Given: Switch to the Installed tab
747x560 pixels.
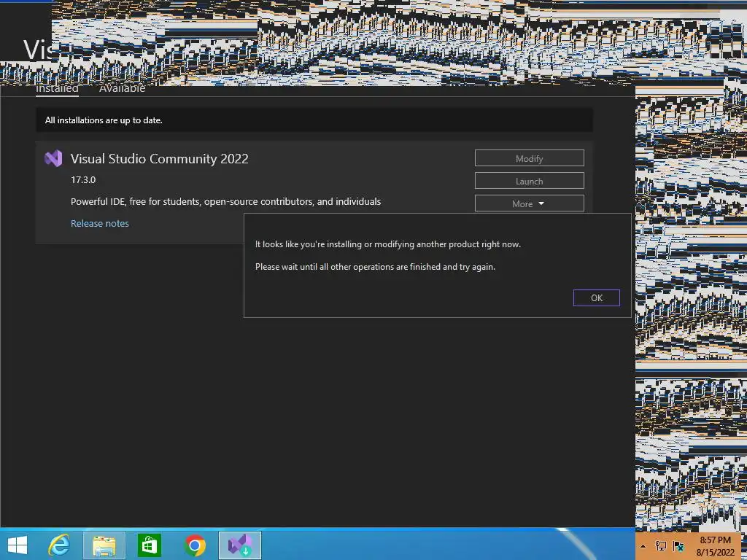Looking at the screenshot, I should pos(57,88).
